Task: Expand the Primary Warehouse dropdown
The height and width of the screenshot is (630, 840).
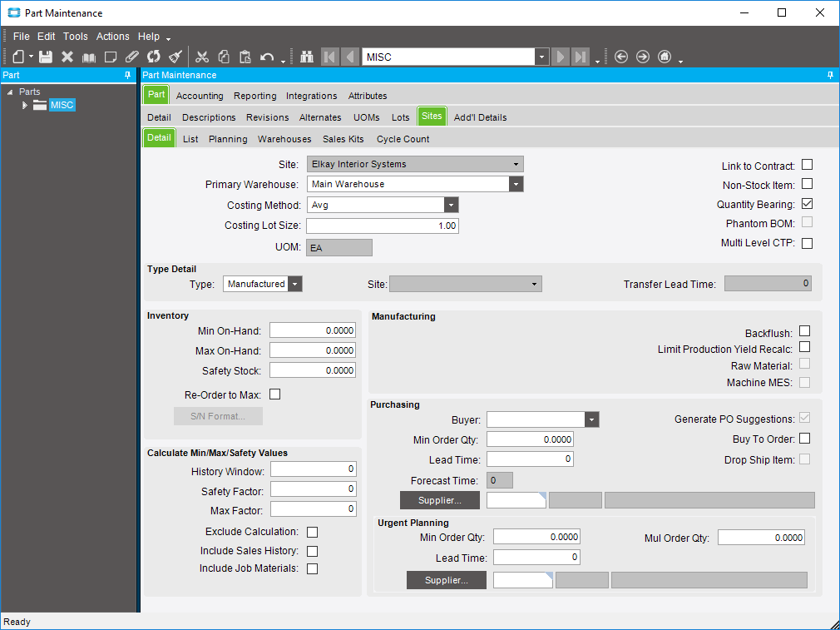Action: [x=517, y=184]
